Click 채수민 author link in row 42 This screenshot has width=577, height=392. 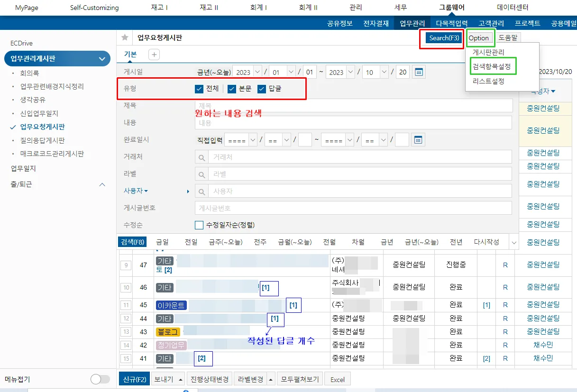tap(543, 345)
